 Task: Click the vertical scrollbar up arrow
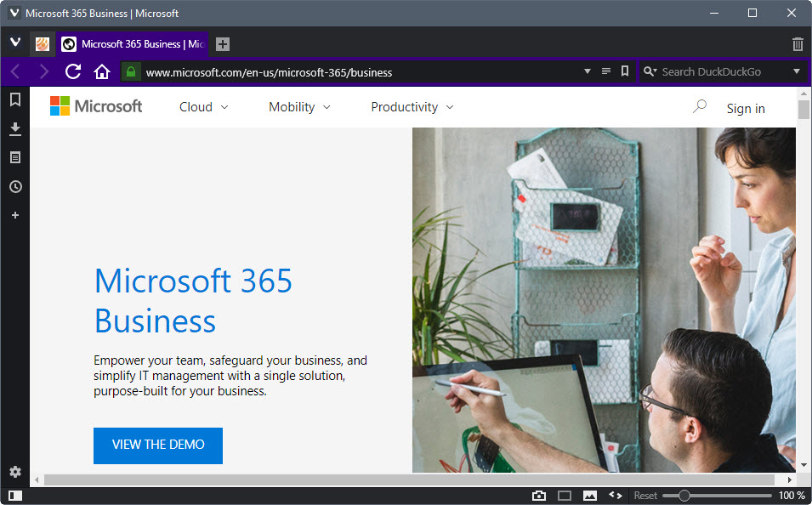coord(803,94)
